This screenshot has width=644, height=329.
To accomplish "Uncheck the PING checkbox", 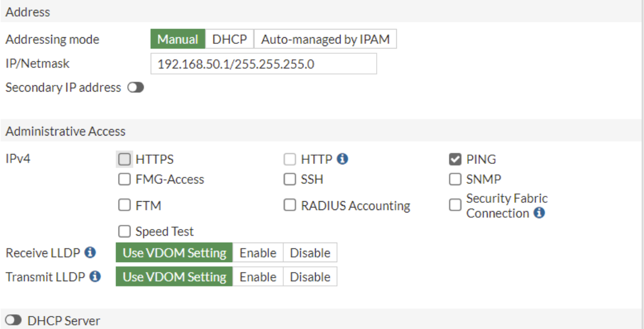I will (x=455, y=159).
